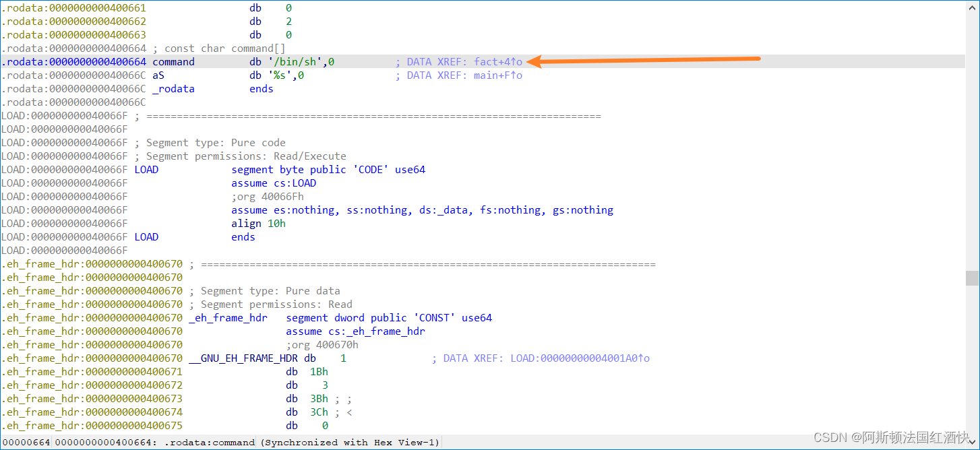Click address .rodata:0000000000400664
The height and width of the screenshot is (450, 980).
(74, 61)
